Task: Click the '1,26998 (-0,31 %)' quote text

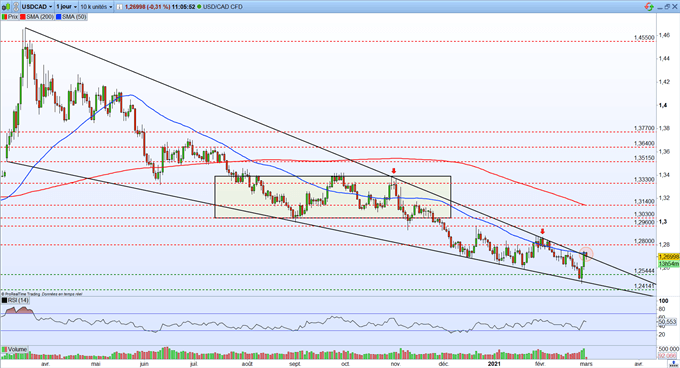Action: pos(147,7)
